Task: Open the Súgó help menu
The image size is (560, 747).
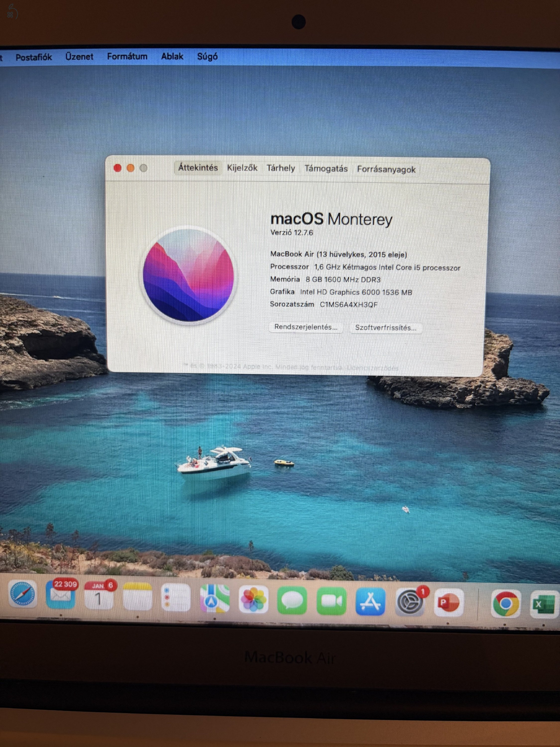Action: coord(207,56)
